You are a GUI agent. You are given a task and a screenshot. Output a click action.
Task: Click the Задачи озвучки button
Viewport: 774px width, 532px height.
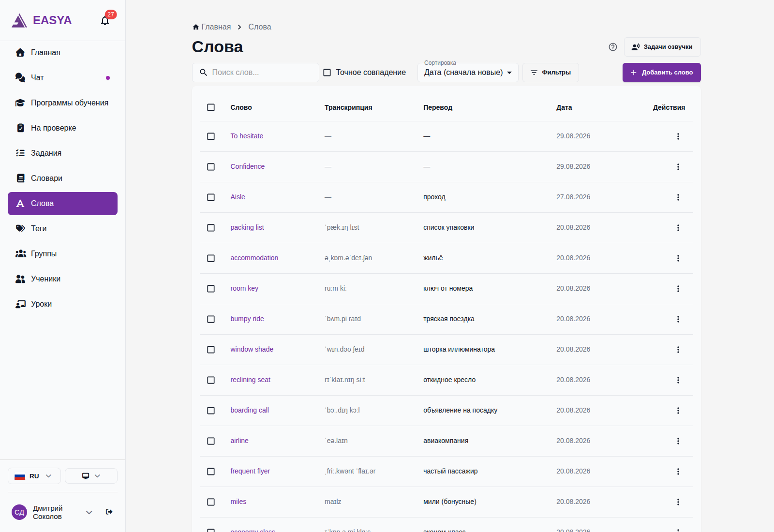[662, 47]
